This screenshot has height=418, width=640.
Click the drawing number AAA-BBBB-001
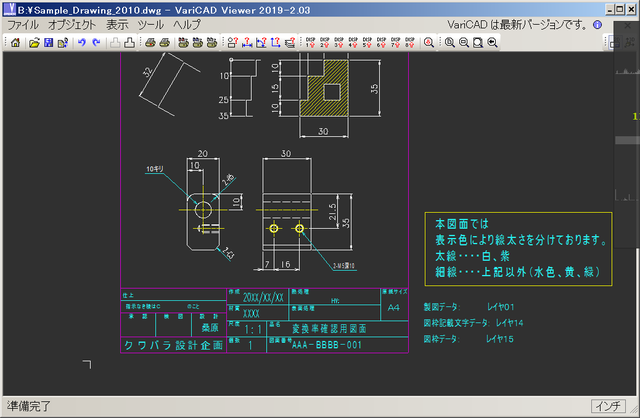327,345
